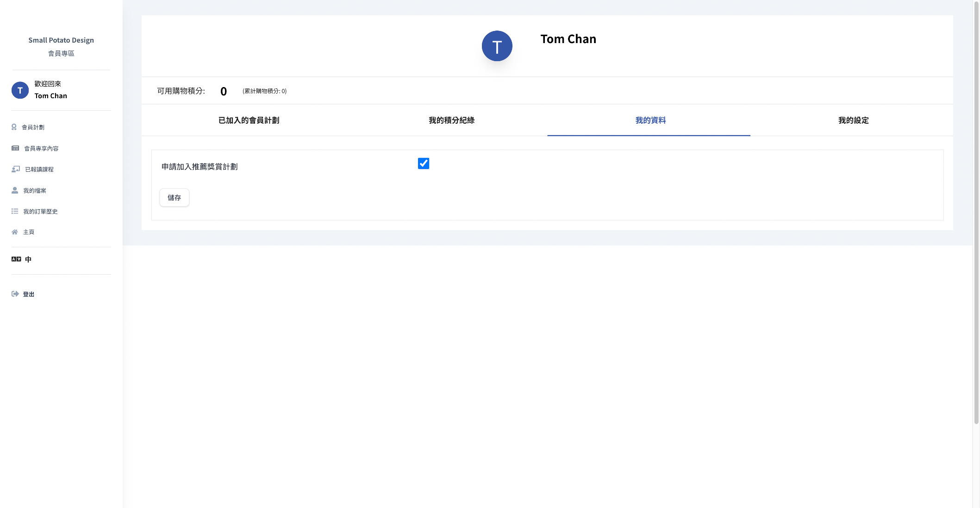Select the 我的設定 tab
This screenshot has width=980, height=508.
853,120
